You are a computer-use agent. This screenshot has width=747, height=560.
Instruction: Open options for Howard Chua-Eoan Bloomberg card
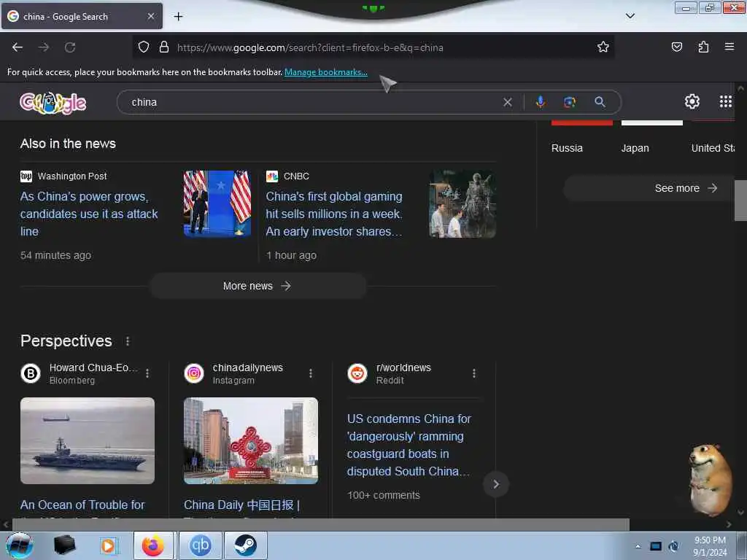tap(147, 373)
